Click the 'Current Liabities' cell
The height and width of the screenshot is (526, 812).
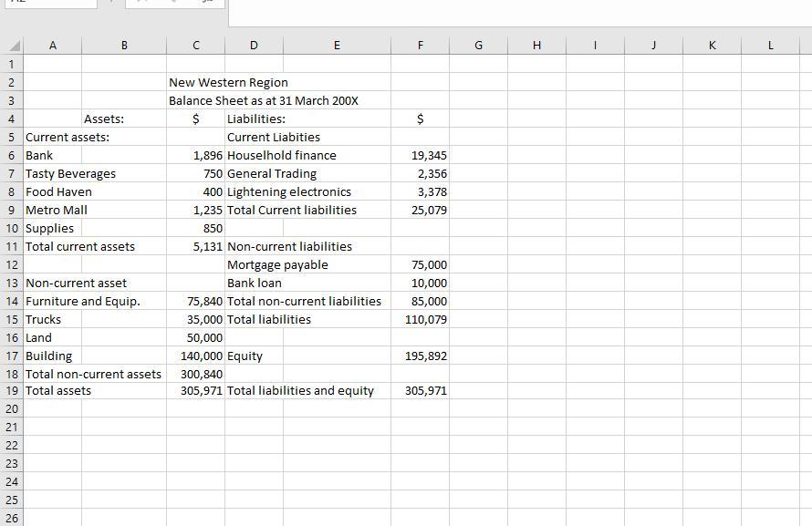click(x=254, y=137)
